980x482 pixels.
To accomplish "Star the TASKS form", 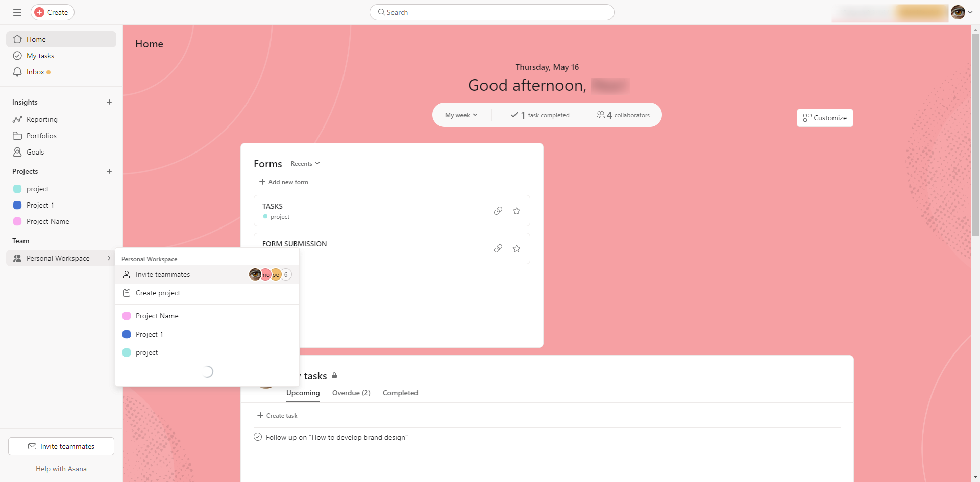I will (x=517, y=211).
